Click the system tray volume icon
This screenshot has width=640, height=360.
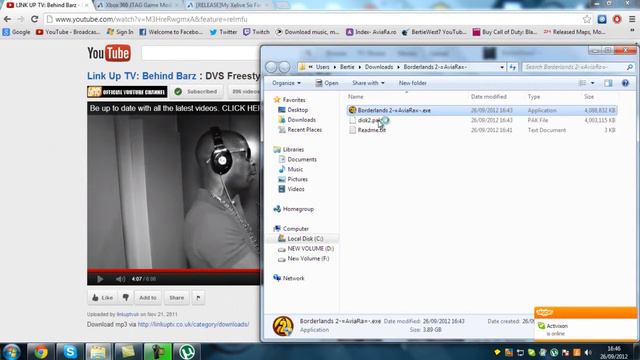click(x=588, y=352)
